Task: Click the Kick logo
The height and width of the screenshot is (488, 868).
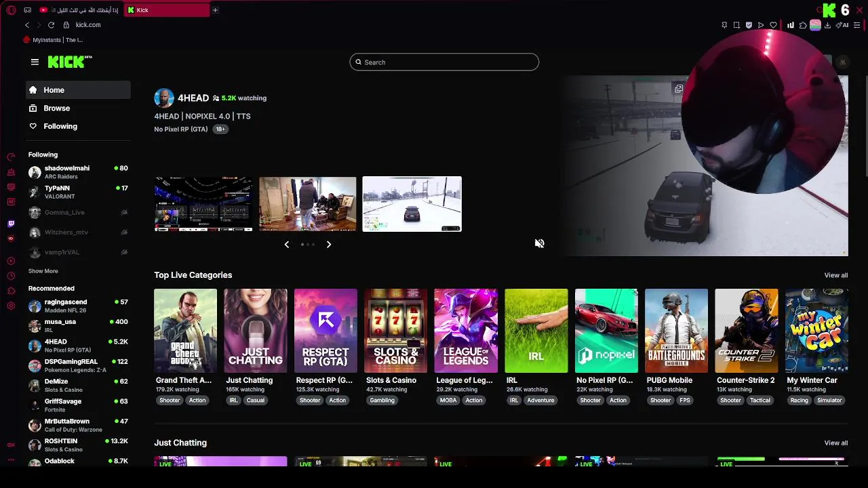Action: tap(69, 62)
